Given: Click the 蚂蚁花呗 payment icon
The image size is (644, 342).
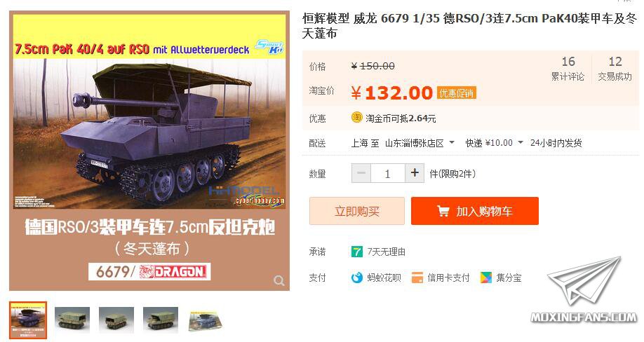Looking at the screenshot, I should 357,278.
